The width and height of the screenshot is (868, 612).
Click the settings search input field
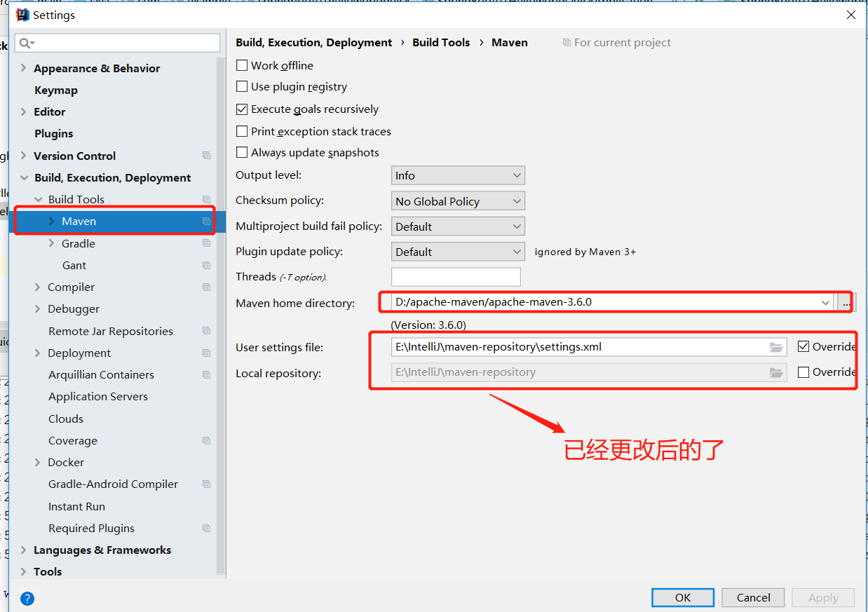117,43
